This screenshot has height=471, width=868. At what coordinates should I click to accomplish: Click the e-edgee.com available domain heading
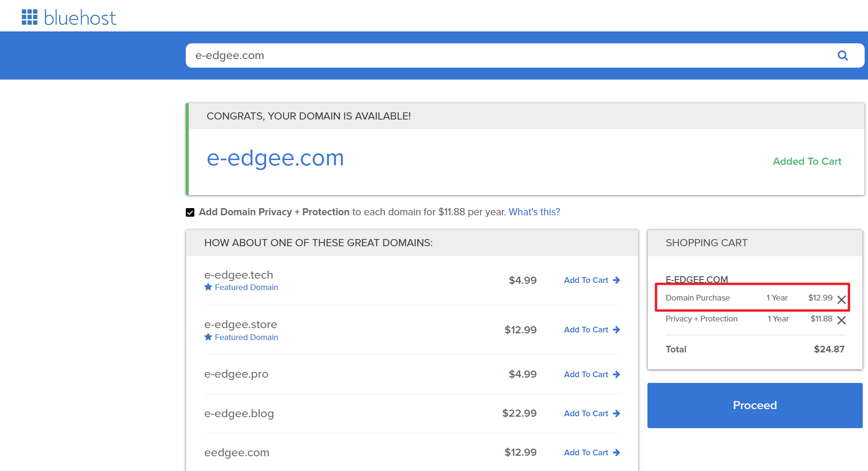(275, 158)
